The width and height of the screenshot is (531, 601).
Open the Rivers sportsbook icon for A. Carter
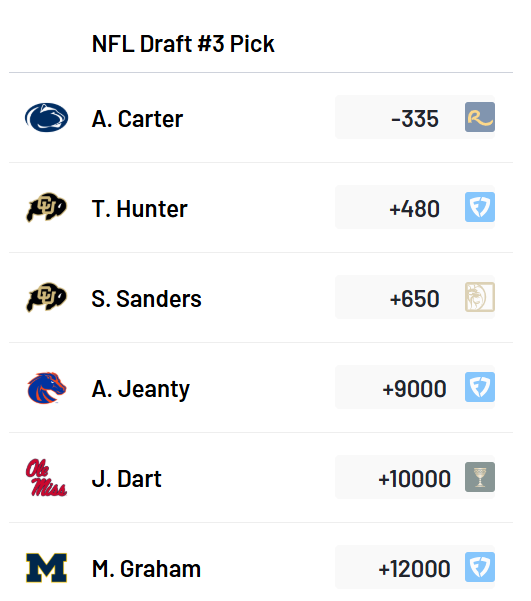tap(480, 117)
